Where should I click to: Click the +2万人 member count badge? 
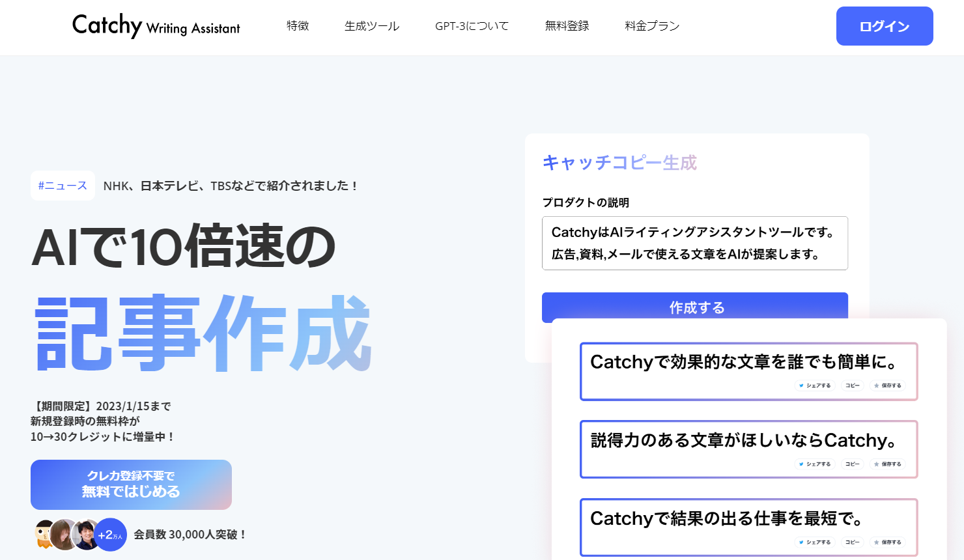(x=110, y=535)
